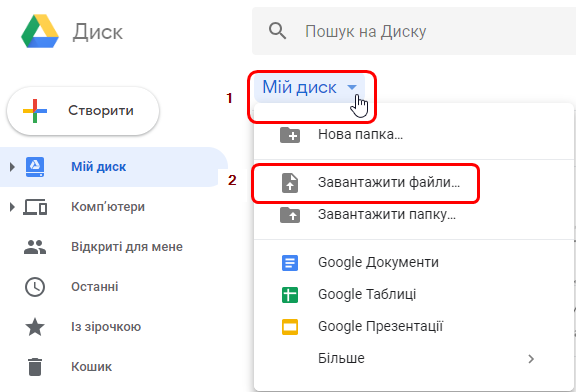Click the file upload icon

pos(290,183)
